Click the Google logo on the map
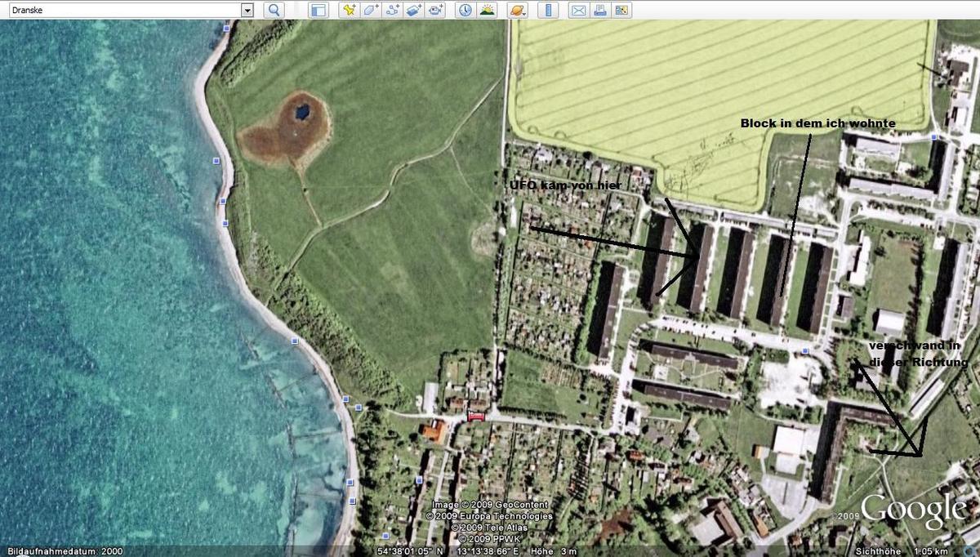 pyautogui.click(x=913, y=510)
